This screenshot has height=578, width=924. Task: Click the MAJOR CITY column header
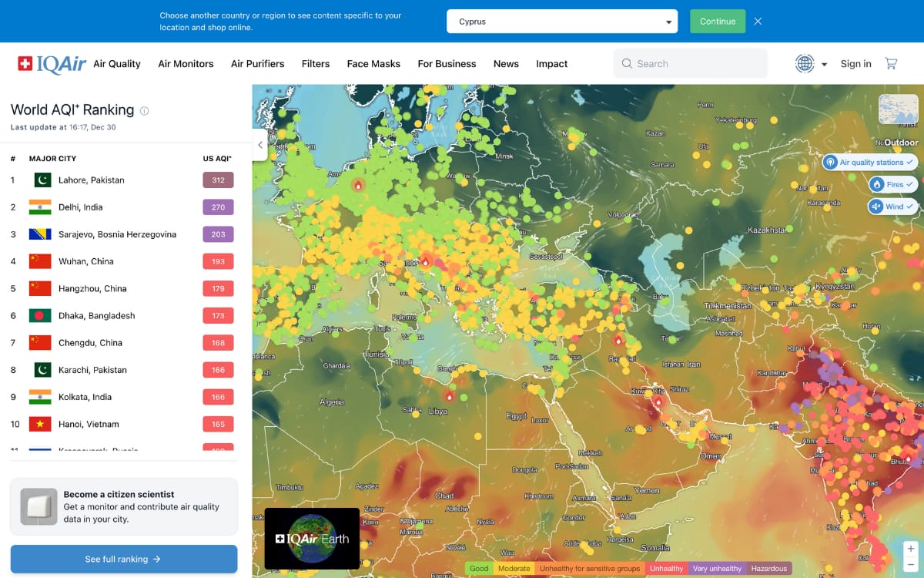coord(52,159)
